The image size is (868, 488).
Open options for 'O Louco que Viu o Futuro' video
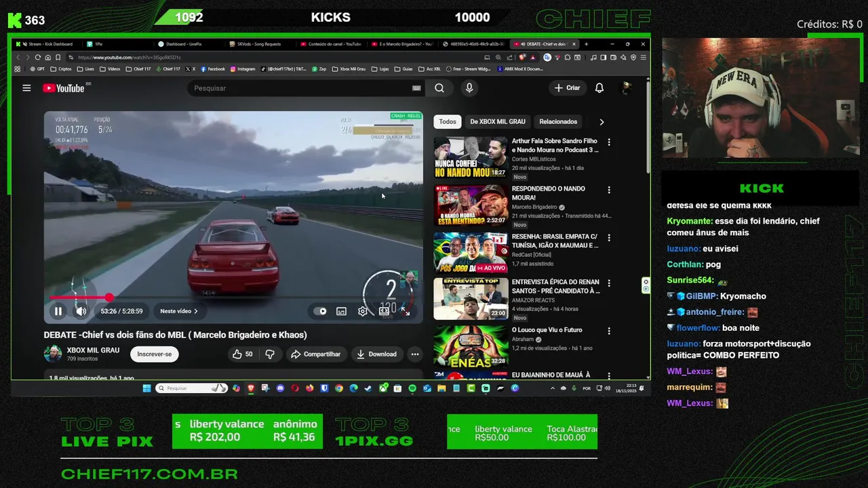[609, 331]
